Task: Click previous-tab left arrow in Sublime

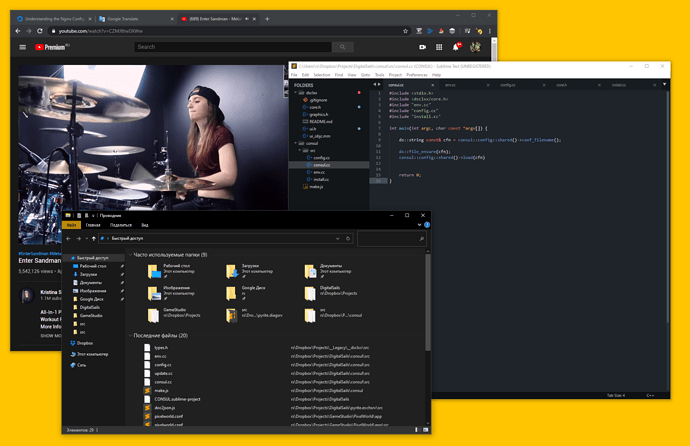Action: click(374, 85)
